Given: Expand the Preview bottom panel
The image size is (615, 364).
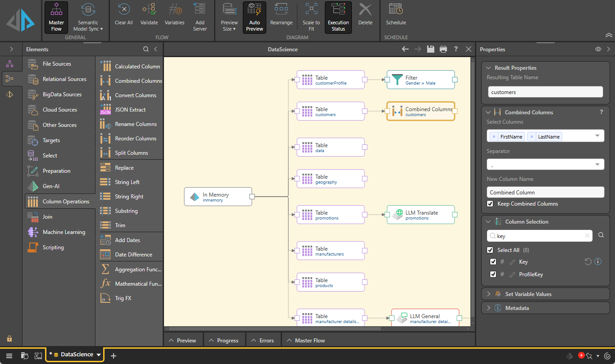Looking at the screenshot, I should [182, 341].
